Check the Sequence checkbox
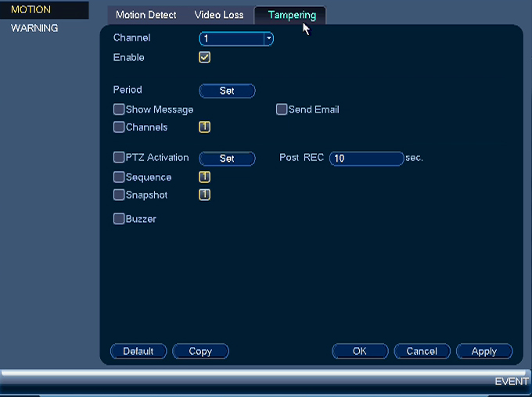This screenshot has height=397, width=532. tap(119, 177)
